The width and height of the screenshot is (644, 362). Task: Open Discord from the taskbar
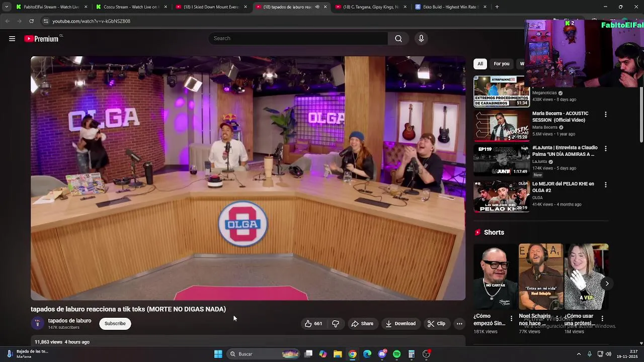pyautogui.click(x=382, y=354)
